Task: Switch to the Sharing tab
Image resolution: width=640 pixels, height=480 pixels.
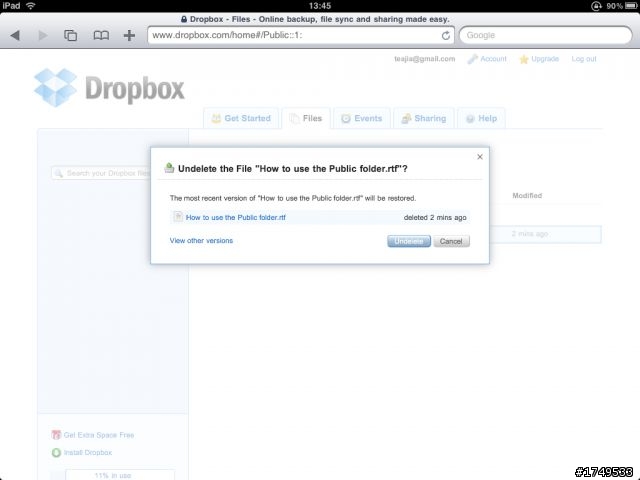Action: (x=424, y=118)
